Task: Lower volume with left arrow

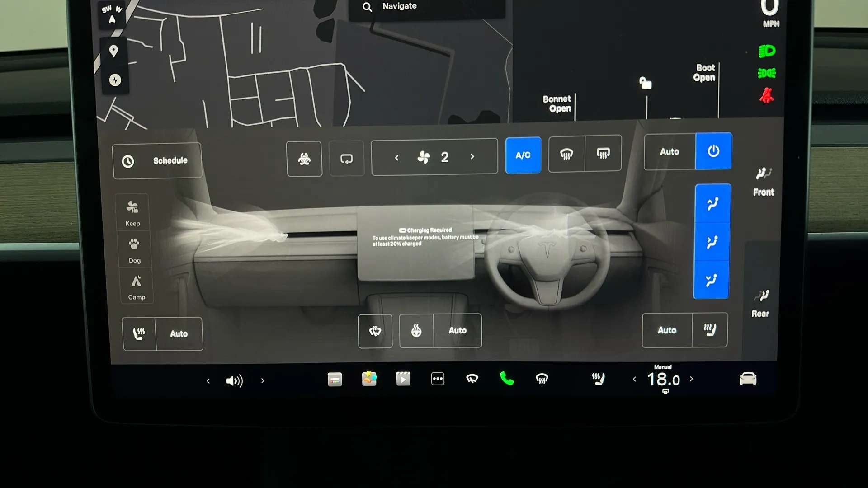Action: coord(208,381)
